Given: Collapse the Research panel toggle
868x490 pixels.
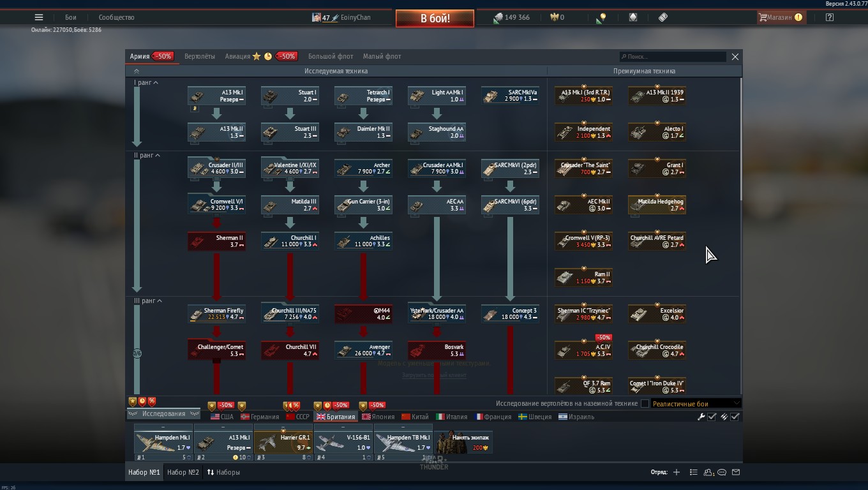Looking at the screenshot, I should coord(164,413).
